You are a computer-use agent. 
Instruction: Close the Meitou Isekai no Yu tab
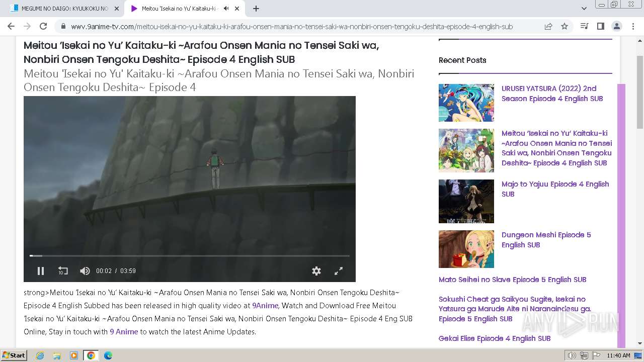click(x=237, y=9)
